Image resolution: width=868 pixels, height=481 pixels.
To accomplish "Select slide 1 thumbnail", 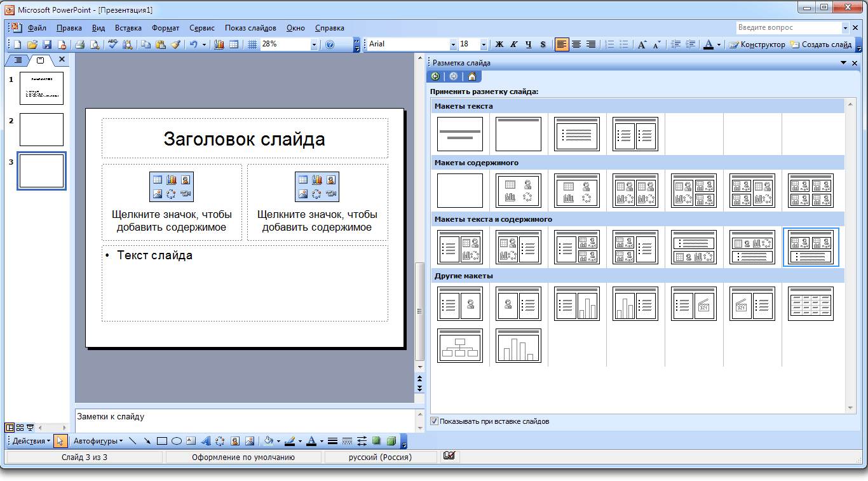I will coord(41,88).
